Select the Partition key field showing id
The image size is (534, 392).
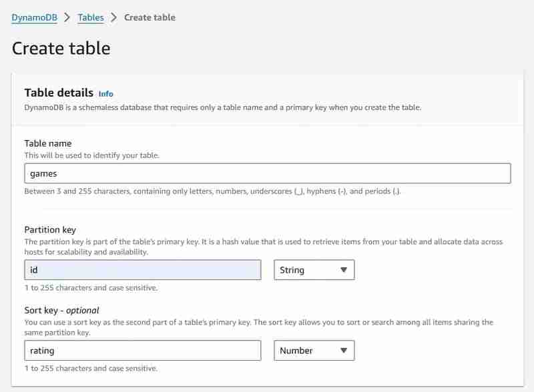[142, 270]
